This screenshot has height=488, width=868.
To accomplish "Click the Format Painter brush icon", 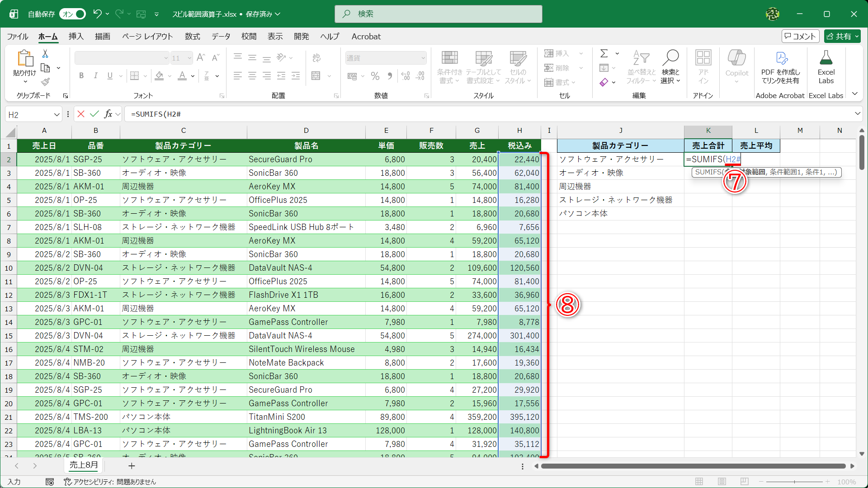I will pyautogui.click(x=45, y=82).
